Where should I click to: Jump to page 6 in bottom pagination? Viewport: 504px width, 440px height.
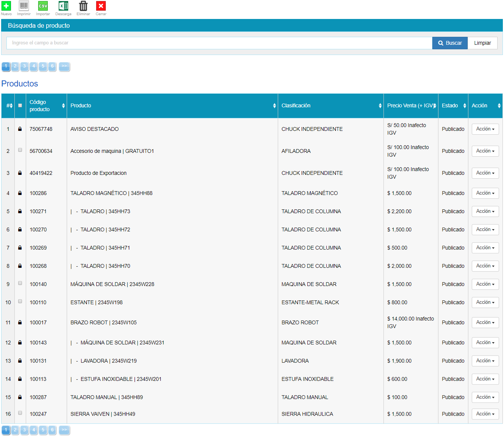[52, 430]
